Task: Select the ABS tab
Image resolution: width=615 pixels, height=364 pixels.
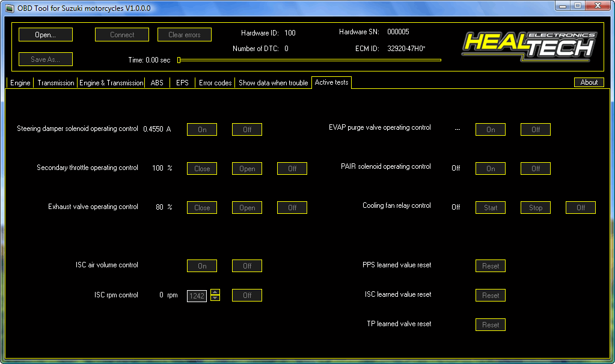Action: [157, 83]
